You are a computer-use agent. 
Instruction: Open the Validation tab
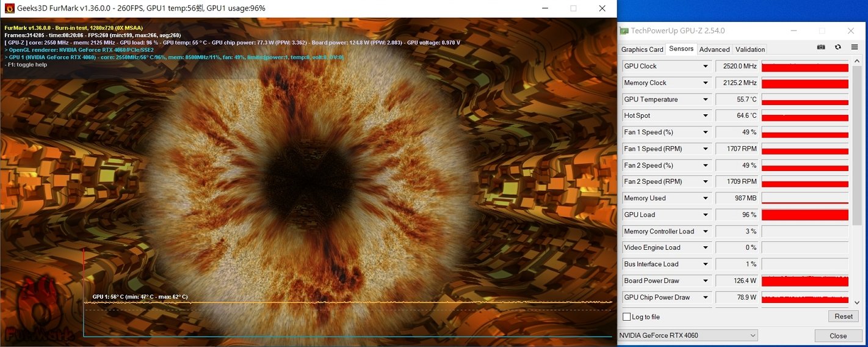[750, 49]
